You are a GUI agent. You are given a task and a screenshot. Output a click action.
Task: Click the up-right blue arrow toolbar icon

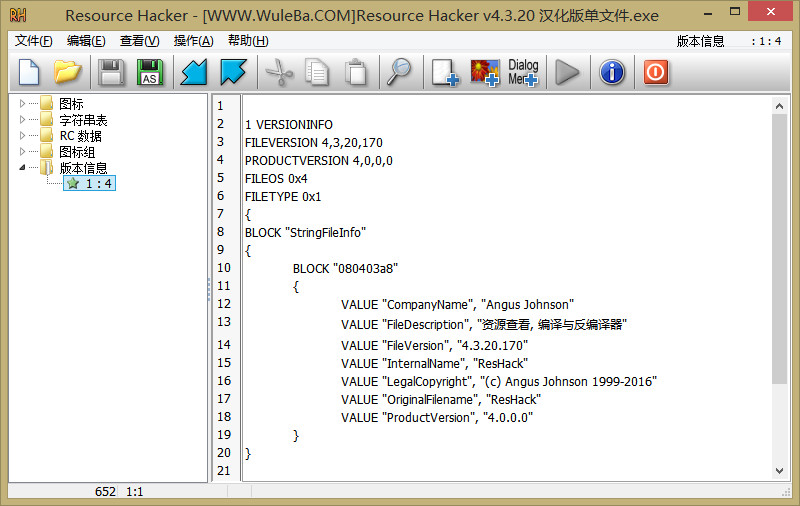tap(233, 72)
